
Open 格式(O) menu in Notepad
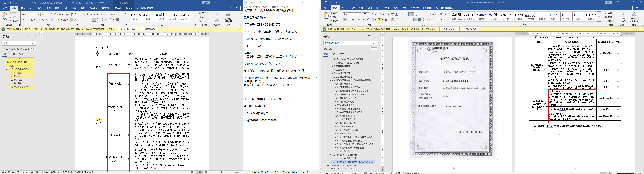[x=266, y=7]
